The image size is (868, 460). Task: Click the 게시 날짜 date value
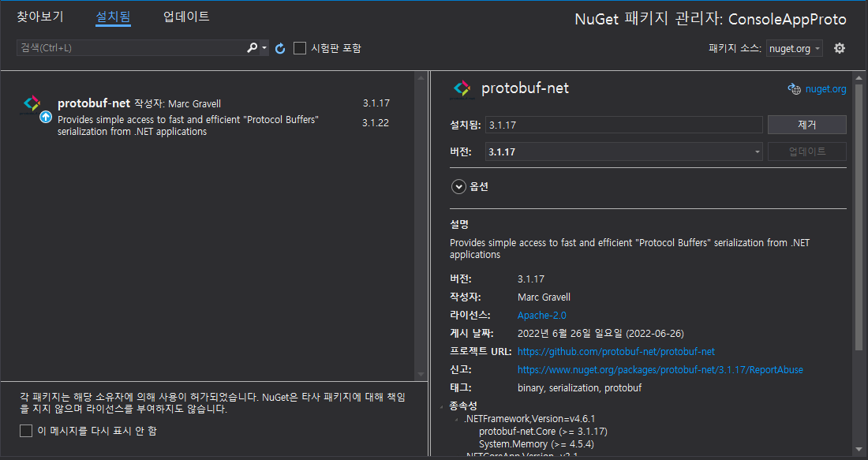coord(600,333)
